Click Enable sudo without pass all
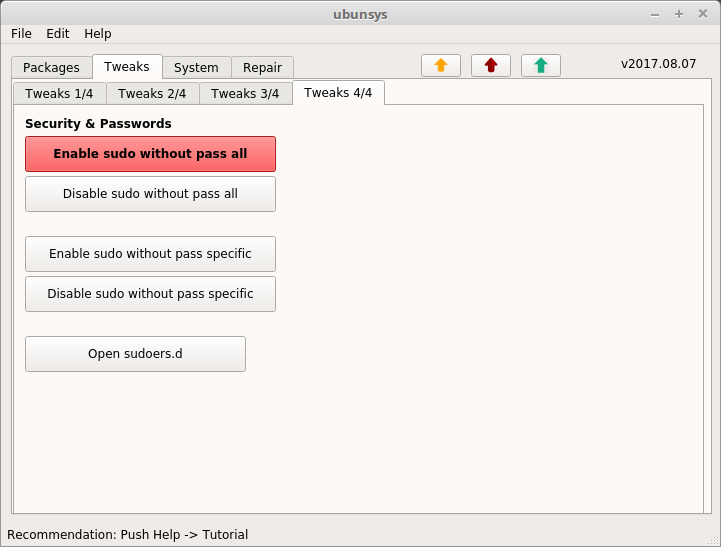 150,154
